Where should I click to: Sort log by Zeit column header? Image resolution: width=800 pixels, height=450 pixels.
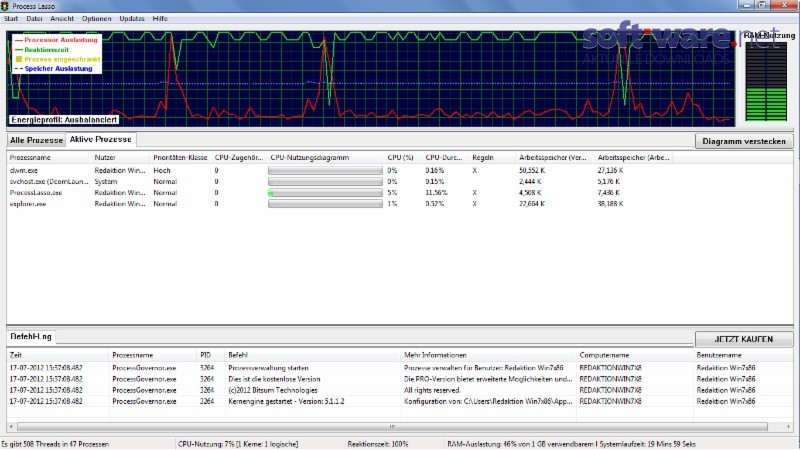[x=58, y=355]
